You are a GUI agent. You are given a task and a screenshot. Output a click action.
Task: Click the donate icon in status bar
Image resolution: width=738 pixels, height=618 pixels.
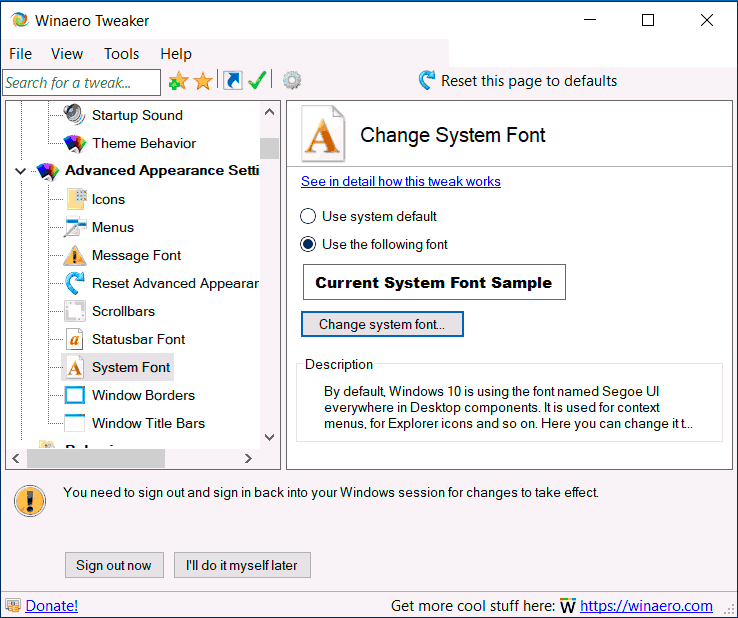[x=13, y=605]
